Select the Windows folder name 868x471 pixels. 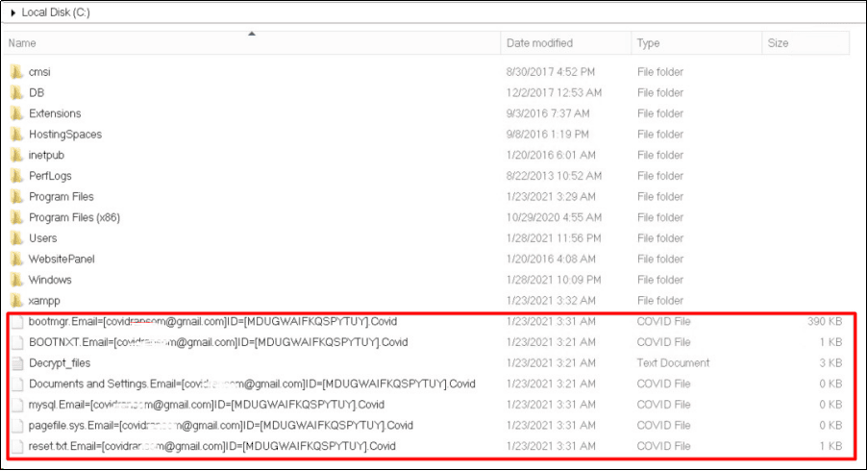tap(50, 280)
